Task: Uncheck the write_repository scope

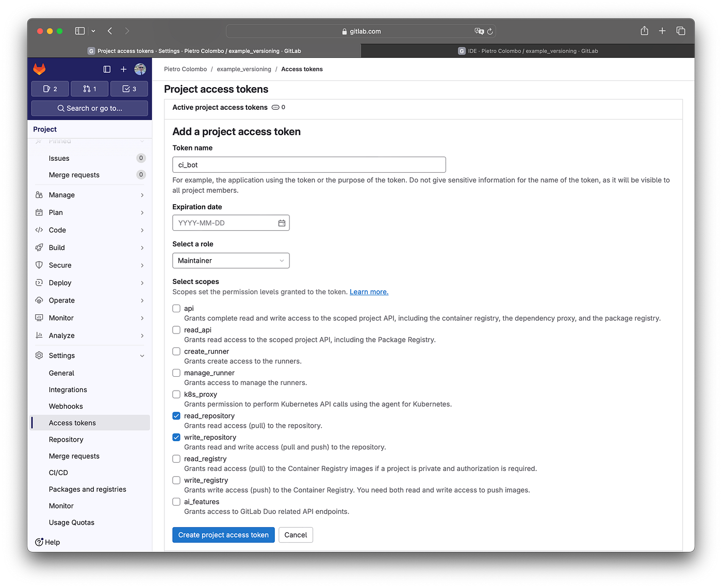Action: click(176, 437)
